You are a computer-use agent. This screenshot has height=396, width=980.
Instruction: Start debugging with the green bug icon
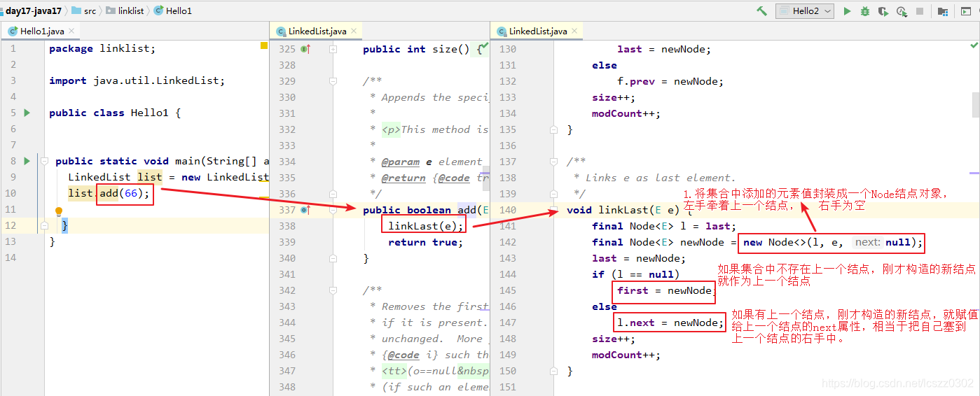point(865,11)
